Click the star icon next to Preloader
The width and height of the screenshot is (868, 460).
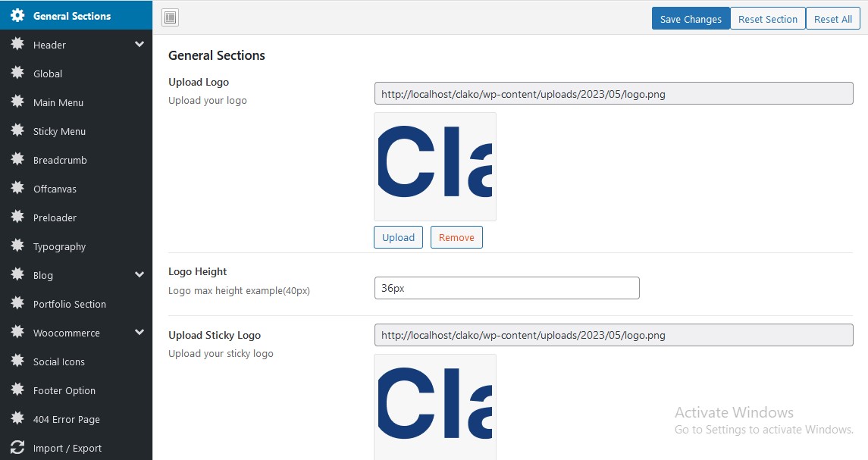(x=17, y=217)
